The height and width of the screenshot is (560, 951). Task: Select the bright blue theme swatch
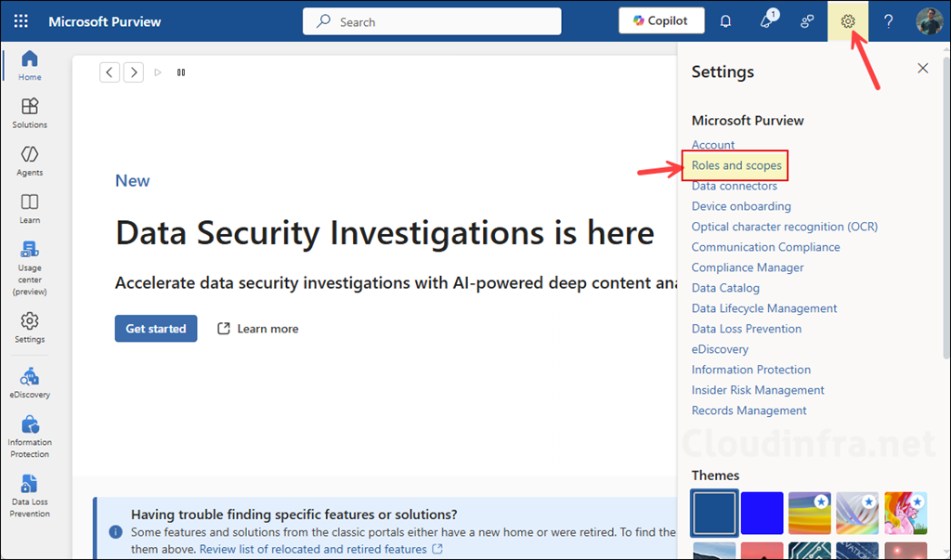click(762, 513)
